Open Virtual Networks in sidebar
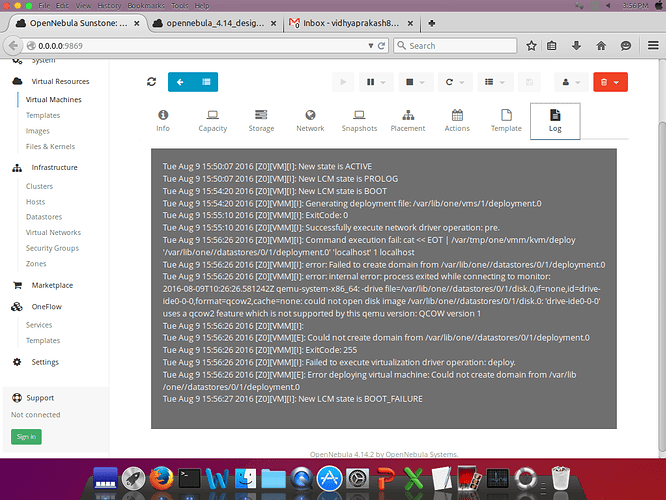This screenshot has height=500, width=666. 53,232
